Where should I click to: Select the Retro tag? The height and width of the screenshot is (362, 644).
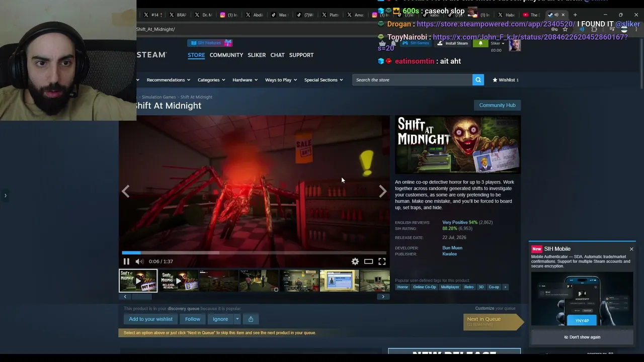click(x=469, y=287)
